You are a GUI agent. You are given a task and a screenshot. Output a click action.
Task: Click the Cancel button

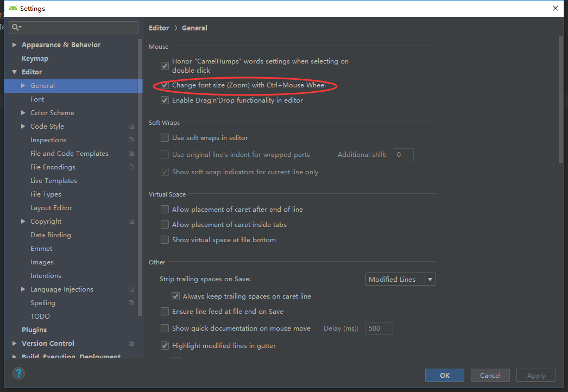tap(490, 375)
